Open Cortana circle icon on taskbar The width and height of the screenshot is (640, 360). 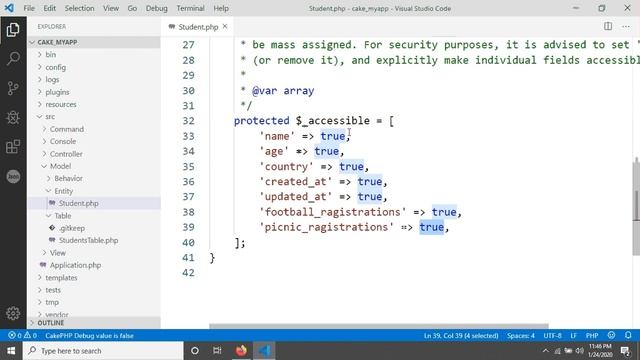tap(195, 351)
